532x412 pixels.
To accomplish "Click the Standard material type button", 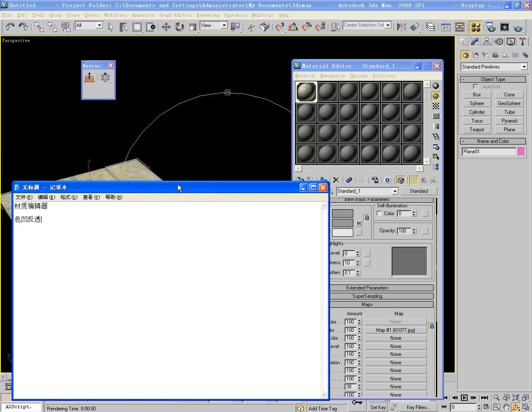I will (419, 191).
